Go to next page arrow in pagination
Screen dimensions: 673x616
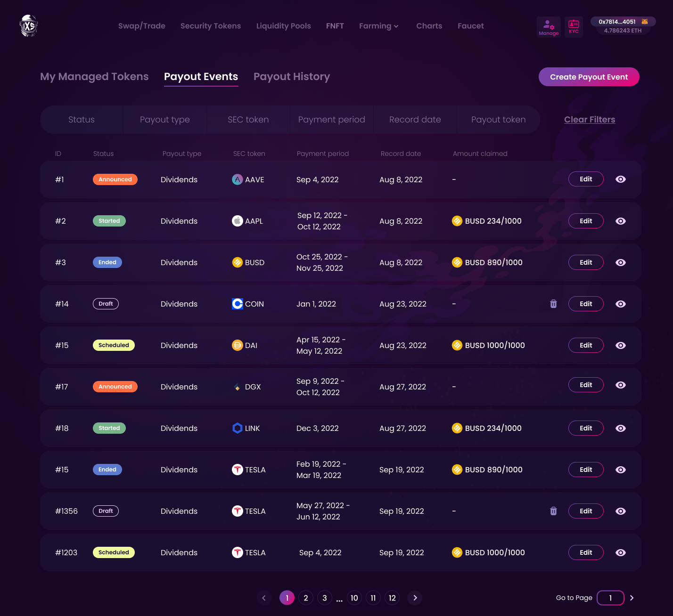(x=415, y=598)
